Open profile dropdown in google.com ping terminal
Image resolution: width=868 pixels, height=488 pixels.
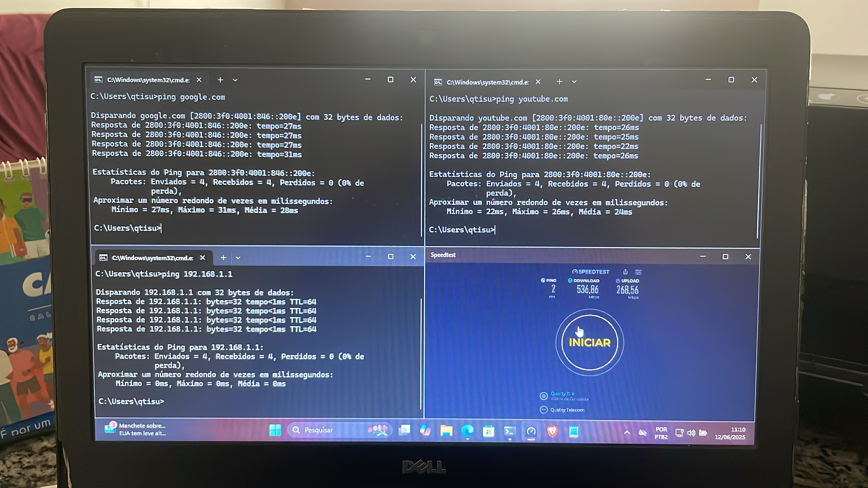235,80
